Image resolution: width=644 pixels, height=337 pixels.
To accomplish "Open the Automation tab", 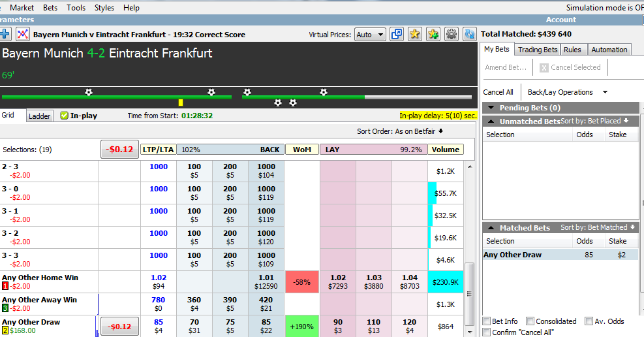I will coord(609,50).
